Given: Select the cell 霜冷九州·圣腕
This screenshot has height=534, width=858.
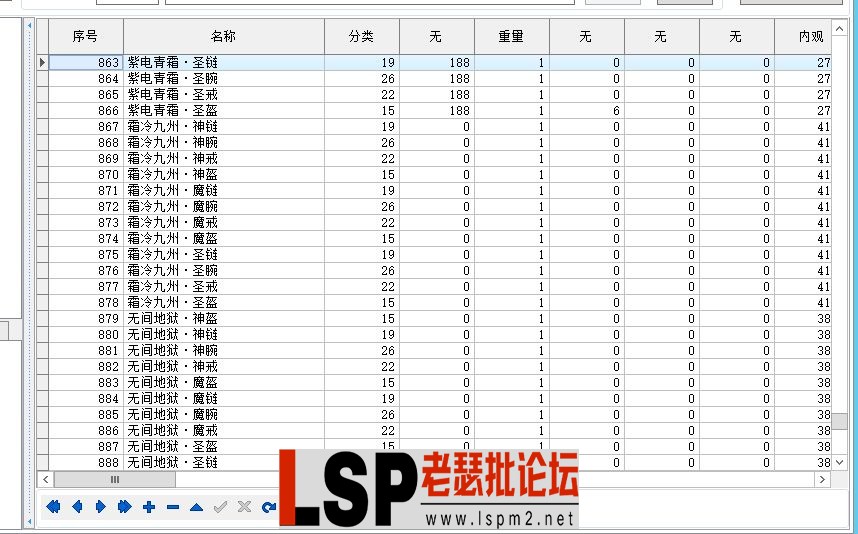Looking at the screenshot, I should [224, 270].
